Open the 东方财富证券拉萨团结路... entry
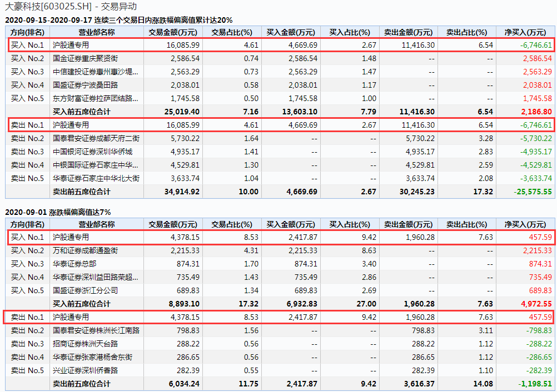 (x=95, y=98)
